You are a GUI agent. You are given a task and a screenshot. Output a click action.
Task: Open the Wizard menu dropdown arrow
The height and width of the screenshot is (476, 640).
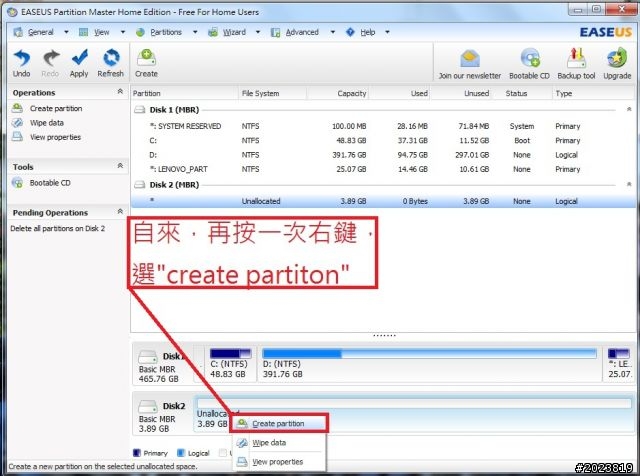(258, 32)
